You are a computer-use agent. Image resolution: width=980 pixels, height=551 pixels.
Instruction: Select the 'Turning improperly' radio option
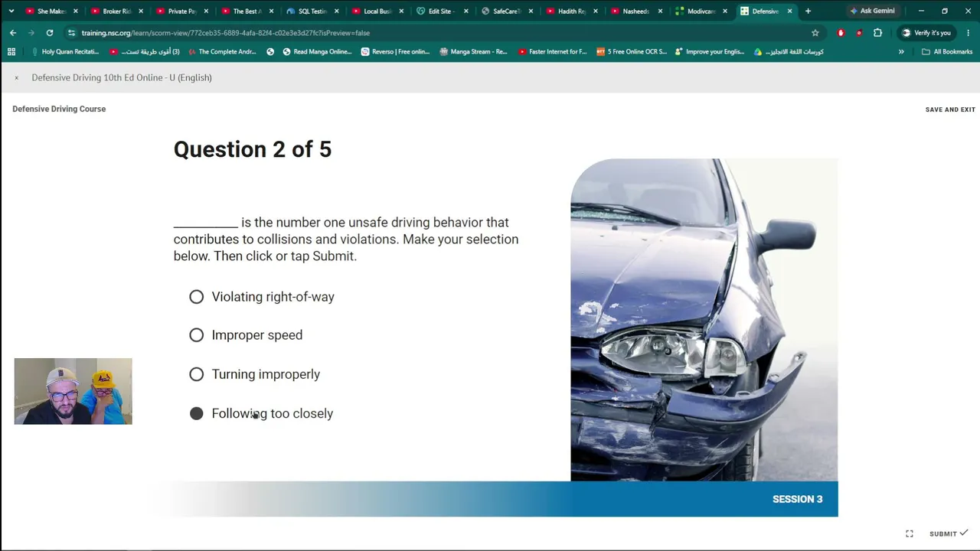(x=197, y=374)
